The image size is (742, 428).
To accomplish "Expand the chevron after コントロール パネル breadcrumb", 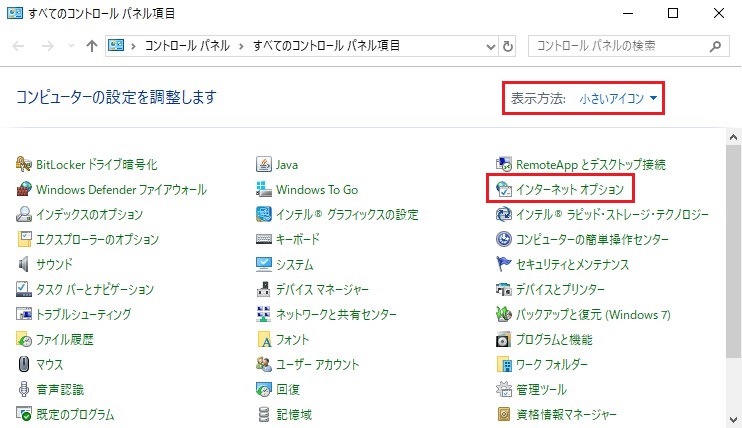I will pyautogui.click(x=241, y=46).
